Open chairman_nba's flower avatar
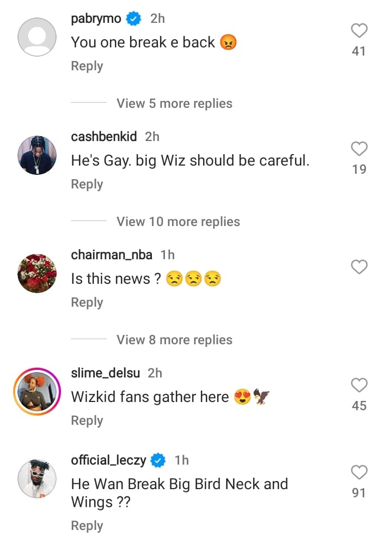Viewport: 392px width, 536px height. [x=37, y=273]
